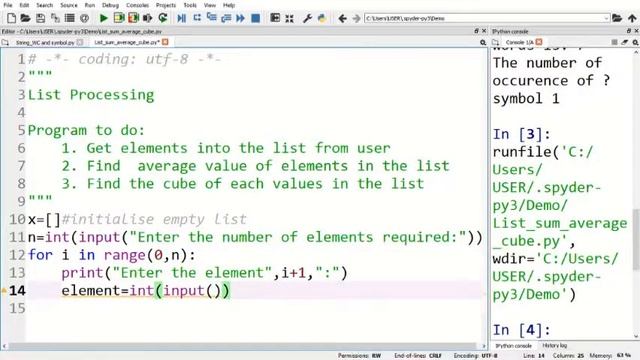Browse editor tabs icon

(x=5, y=42)
